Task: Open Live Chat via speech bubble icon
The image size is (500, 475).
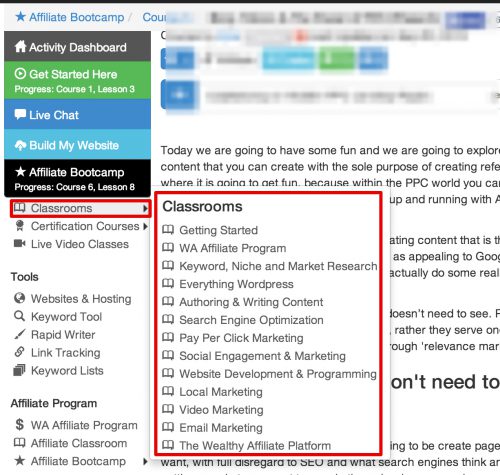Action: click(x=20, y=114)
